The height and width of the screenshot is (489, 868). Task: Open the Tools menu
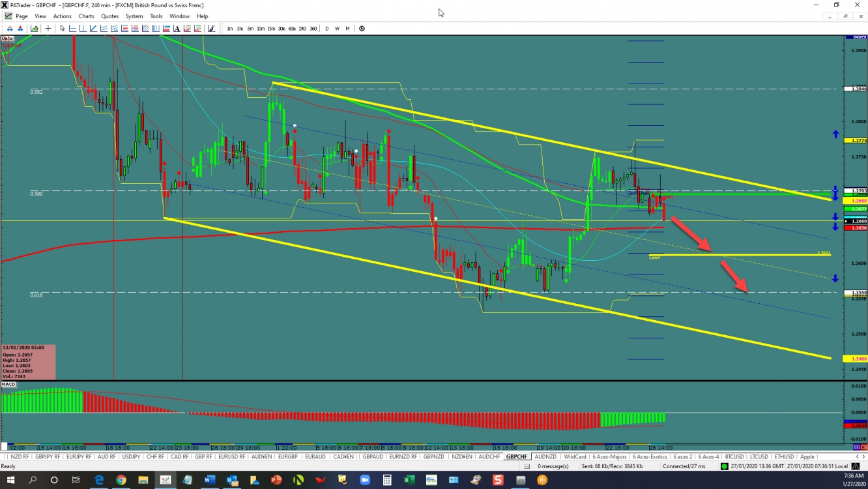[x=156, y=16]
